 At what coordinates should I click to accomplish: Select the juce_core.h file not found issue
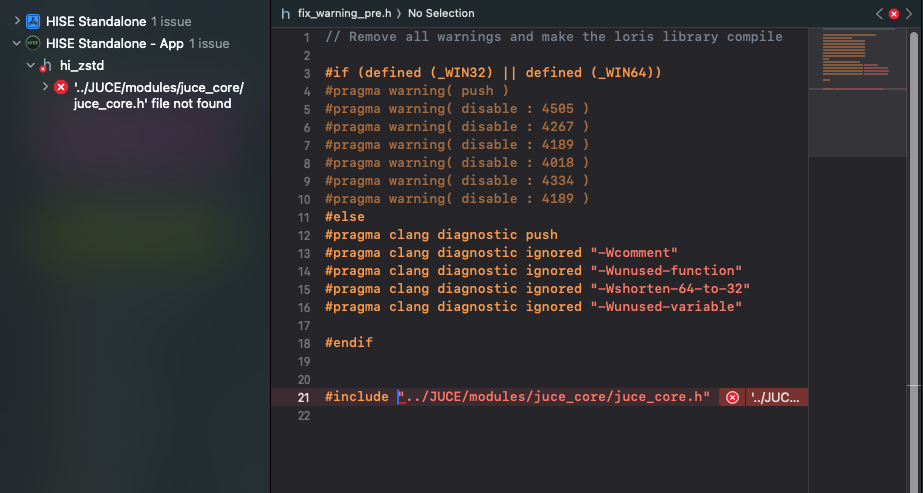pyautogui.click(x=158, y=95)
